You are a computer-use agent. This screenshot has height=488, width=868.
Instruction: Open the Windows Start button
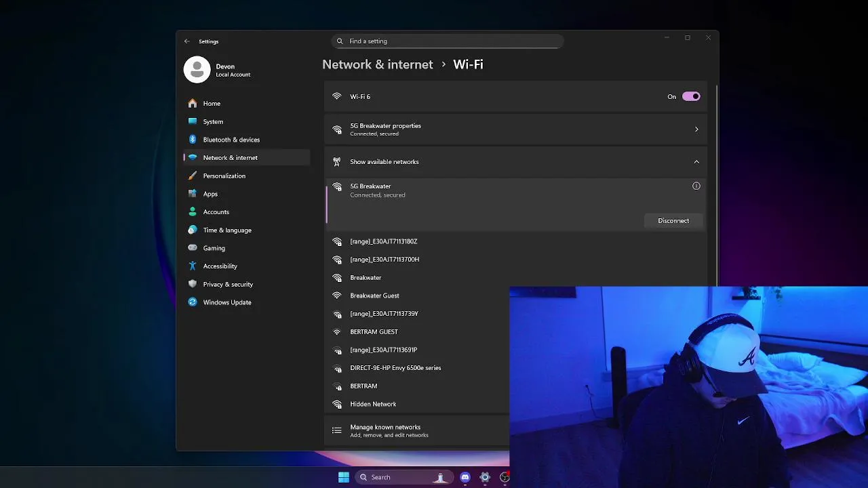pos(344,477)
